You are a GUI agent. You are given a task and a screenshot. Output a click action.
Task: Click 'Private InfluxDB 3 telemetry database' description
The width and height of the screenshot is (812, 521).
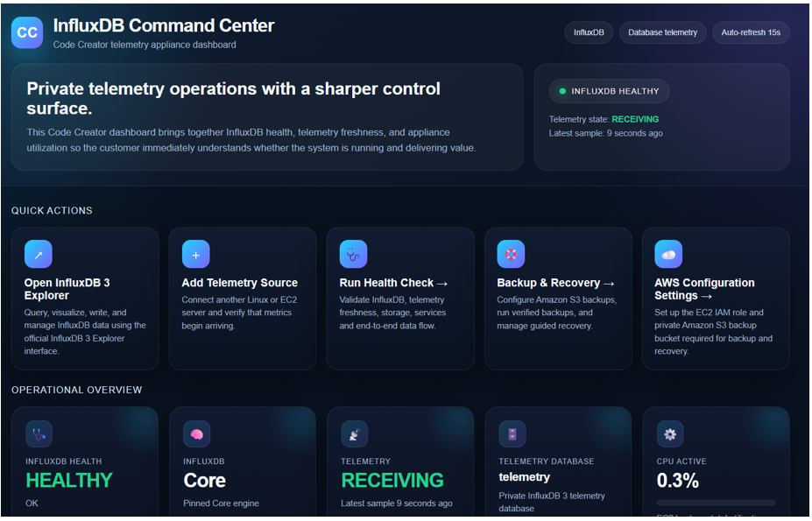click(552, 502)
